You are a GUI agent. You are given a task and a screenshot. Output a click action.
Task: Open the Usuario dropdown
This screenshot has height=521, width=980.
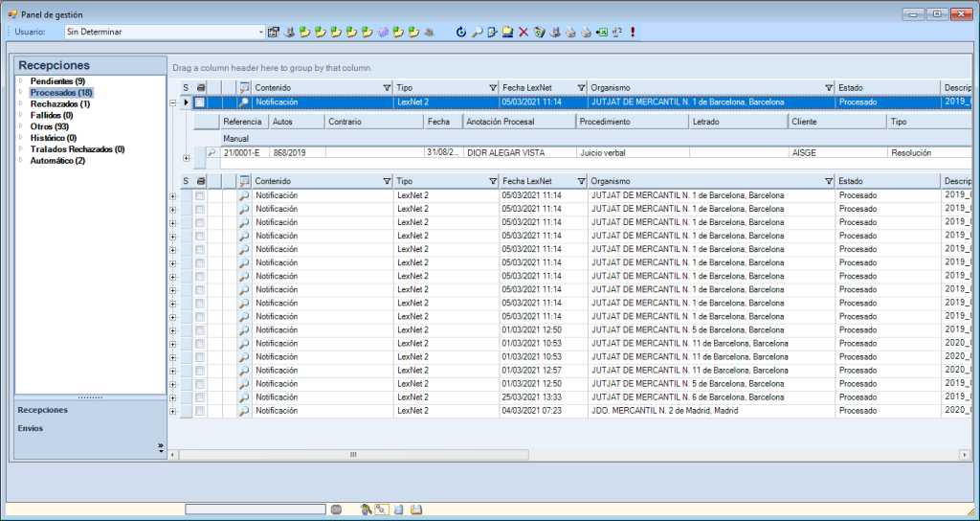pyautogui.click(x=260, y=32)
